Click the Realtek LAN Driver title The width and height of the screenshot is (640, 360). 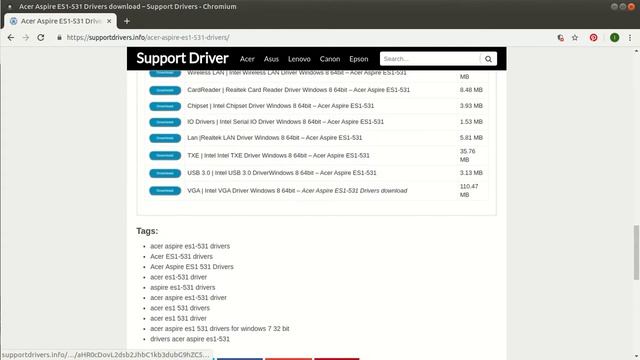pos(275,138)
